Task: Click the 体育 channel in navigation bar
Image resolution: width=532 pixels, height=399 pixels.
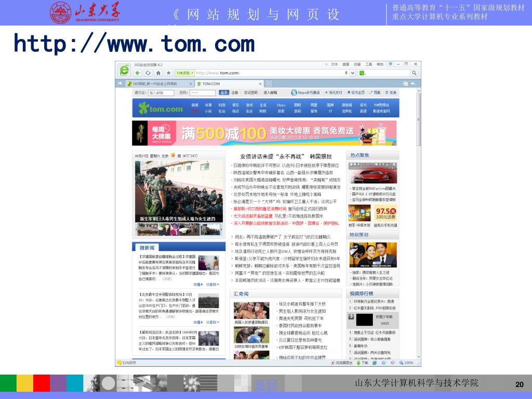Action: [208, 105]
